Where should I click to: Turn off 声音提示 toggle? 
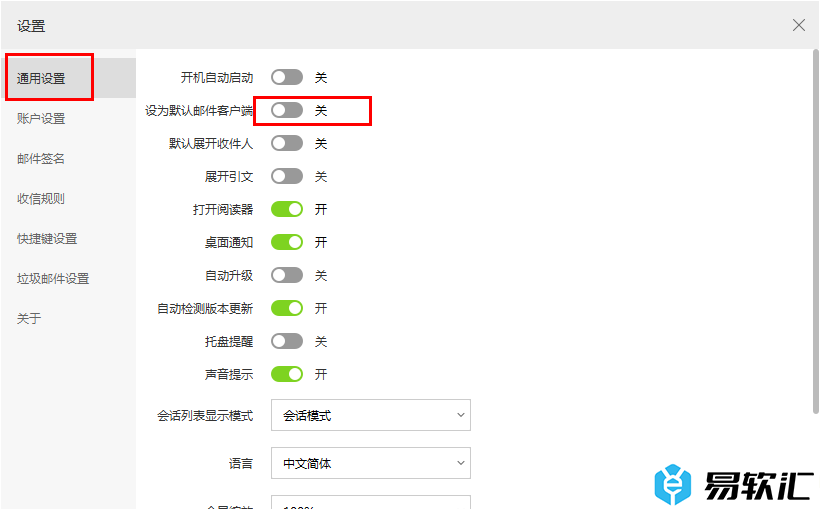point(287,375)
